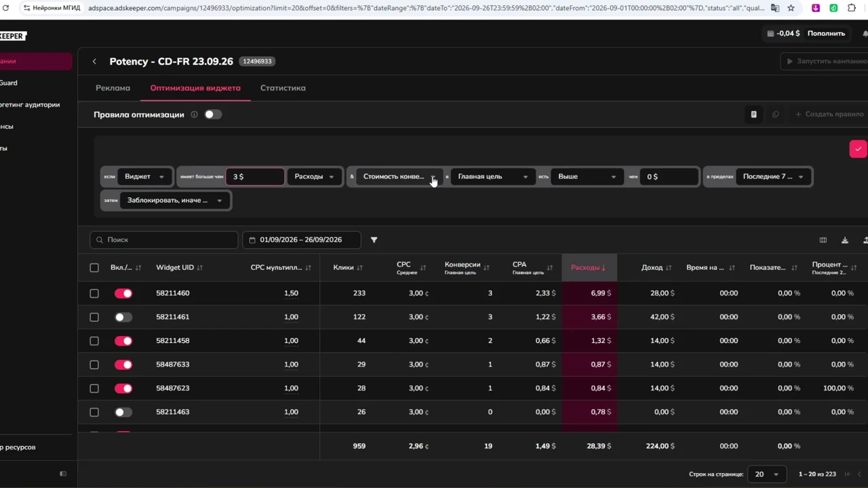The image size is (868, 488).
Task: Sort by Widget UID column arrows
Action: (x=199, y=268)
